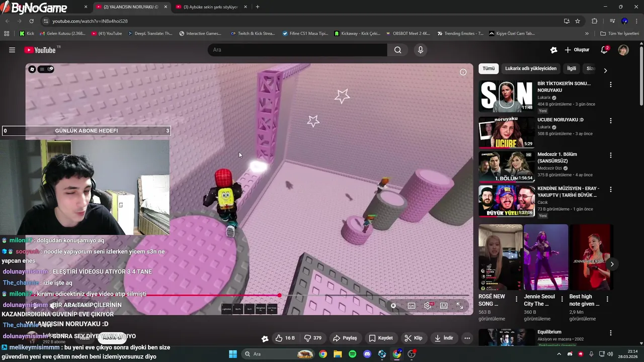Viewport: 644px width, 362px height.
Task: Open Windows Start menu
Action: pyautogui.click(x=233, y=354)
